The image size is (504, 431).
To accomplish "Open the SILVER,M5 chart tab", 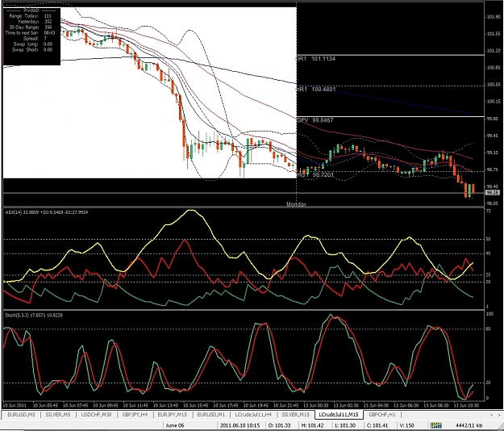I will 58,415.
